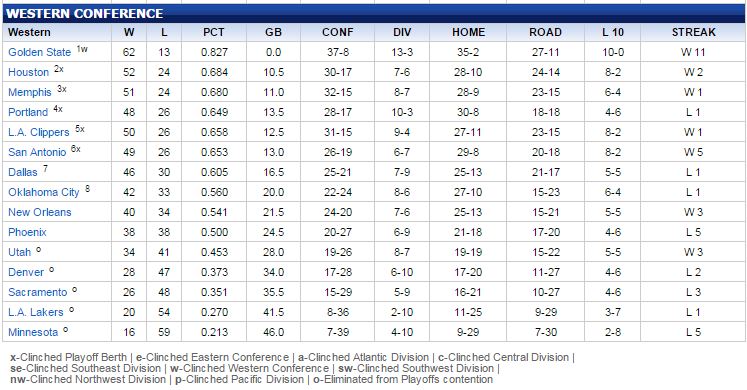
Task: Open the Golden State team link
Action: tap(40, 52)
